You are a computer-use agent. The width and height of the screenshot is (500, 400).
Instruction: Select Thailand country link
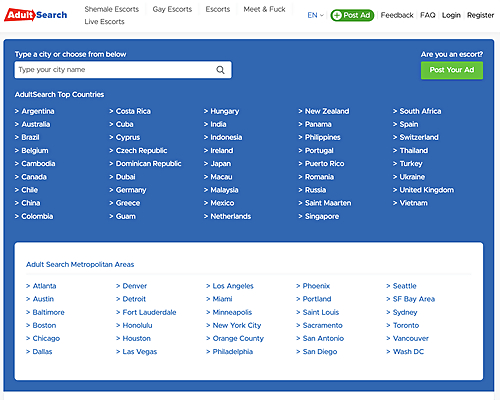(x=414, y=151)
